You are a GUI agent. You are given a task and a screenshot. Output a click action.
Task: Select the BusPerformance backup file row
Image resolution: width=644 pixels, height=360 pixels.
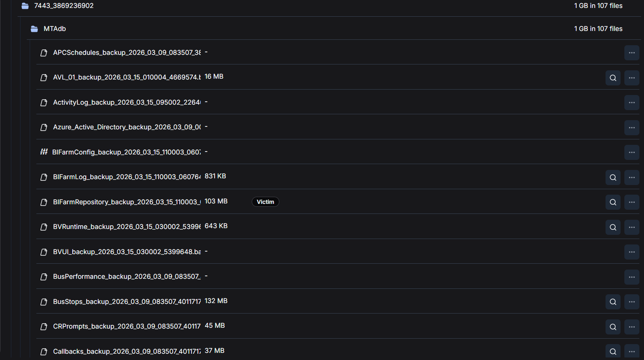click(x=338, y=277)
